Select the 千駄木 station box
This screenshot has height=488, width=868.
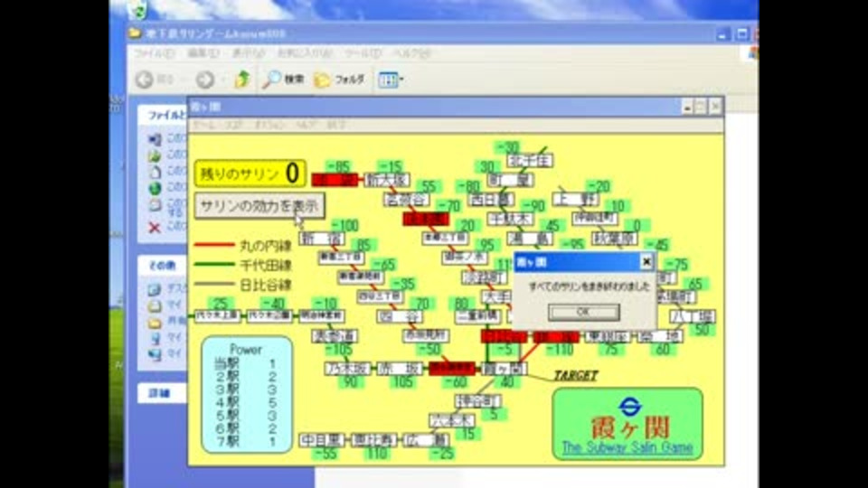point(510,220)
